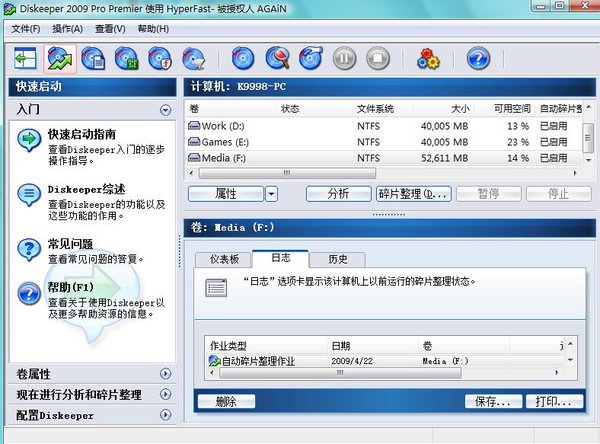Click the 碎片整理 button
This screenshot has width=600, height=444.
pyautogui.click(x=414, y=194)
